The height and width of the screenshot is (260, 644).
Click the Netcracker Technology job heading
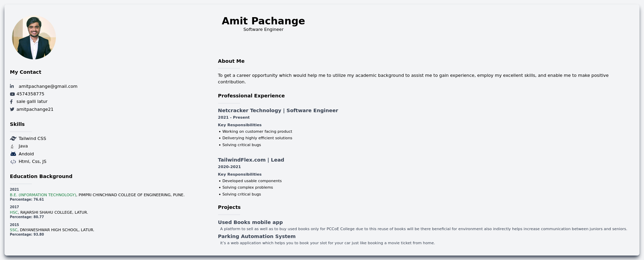tap(278, 110)
